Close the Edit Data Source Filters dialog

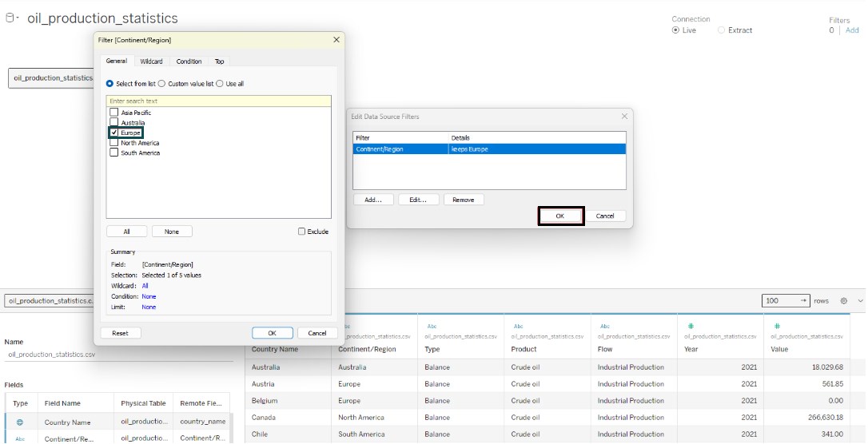(x=624, y=117)
